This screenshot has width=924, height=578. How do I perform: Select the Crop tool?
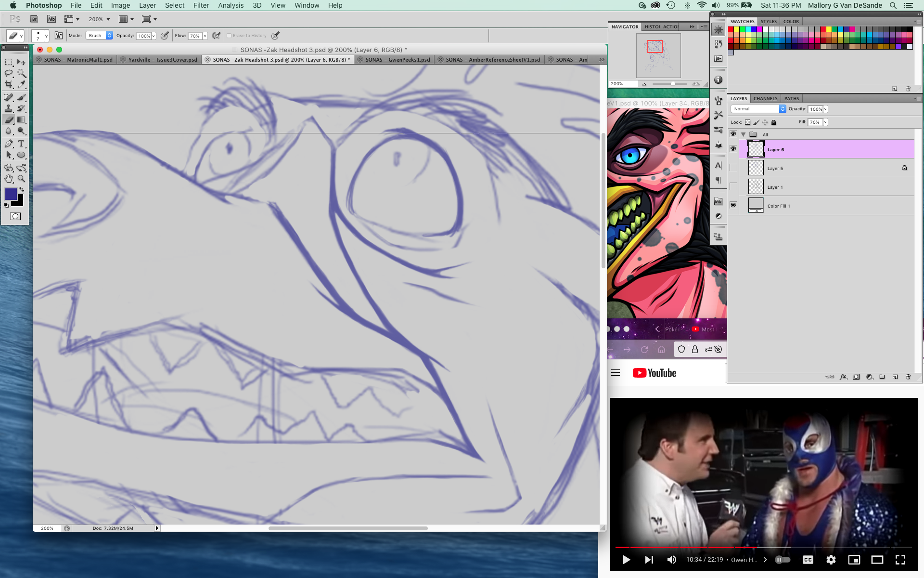click(x=9, y=84)
